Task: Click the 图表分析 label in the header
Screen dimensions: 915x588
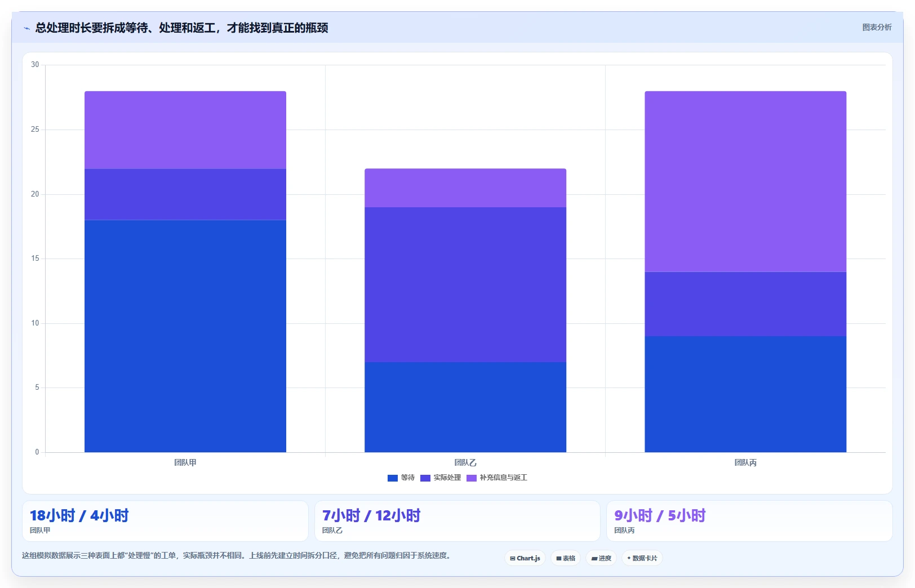Action: [x=877, y=27]
